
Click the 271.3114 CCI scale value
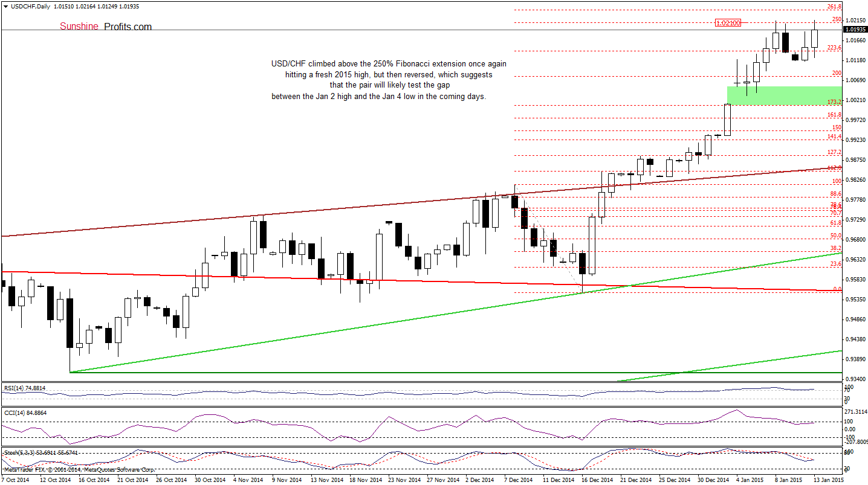click(855, 411)
